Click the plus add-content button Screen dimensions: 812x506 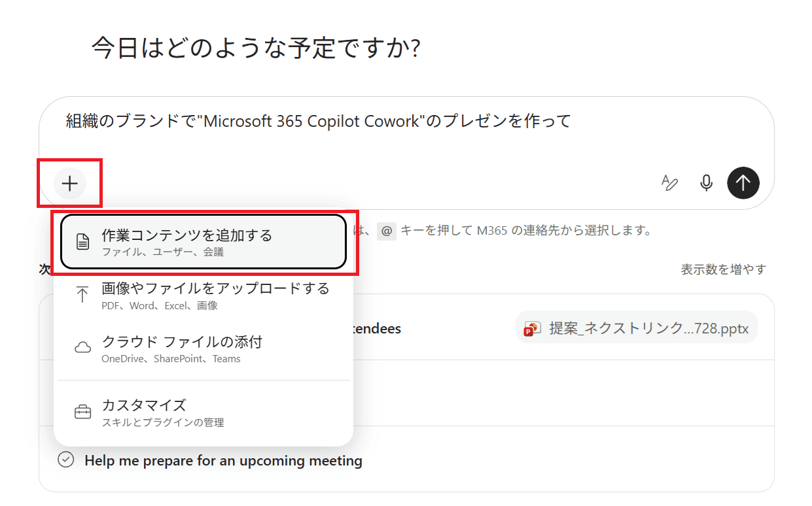point(69,183)
